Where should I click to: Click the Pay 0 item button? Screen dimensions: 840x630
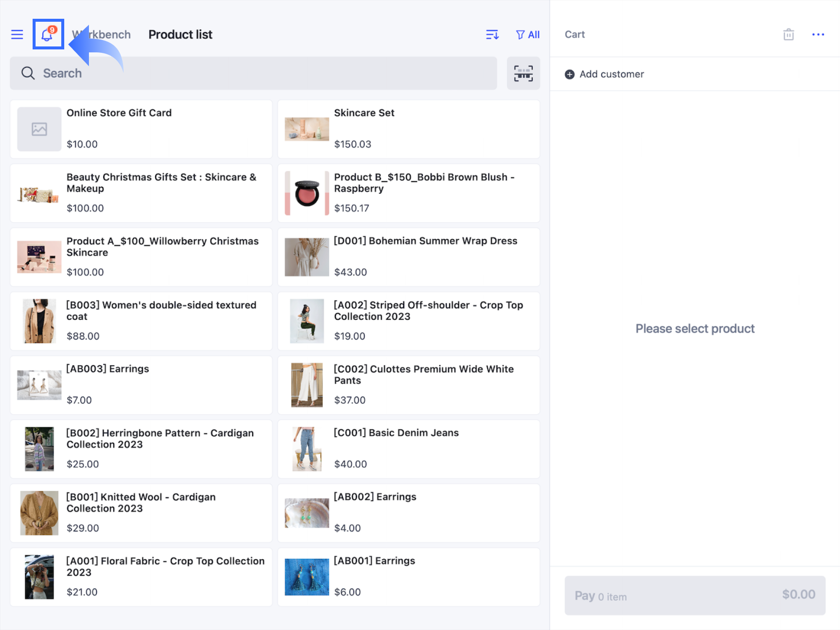coord(695,595)
